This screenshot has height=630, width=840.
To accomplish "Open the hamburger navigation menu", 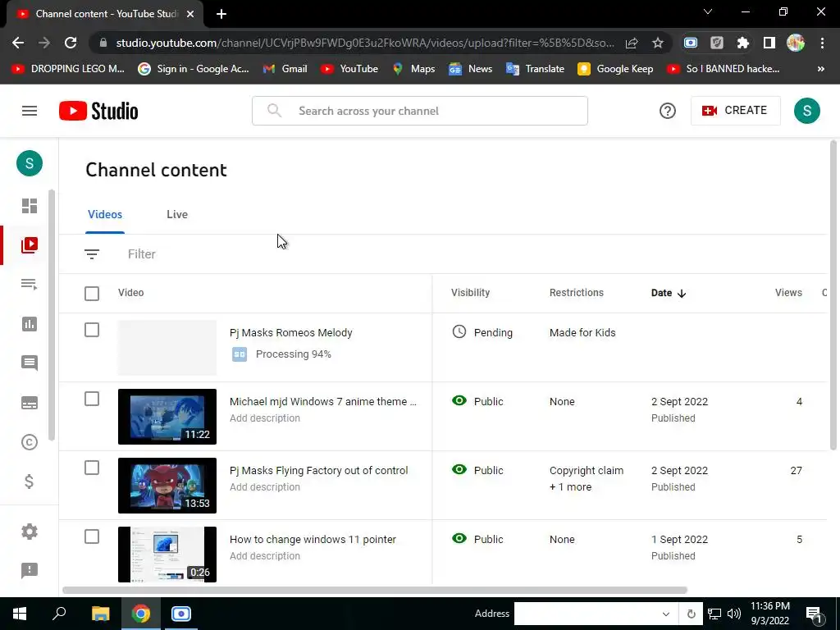I will (x=30, y=111).
